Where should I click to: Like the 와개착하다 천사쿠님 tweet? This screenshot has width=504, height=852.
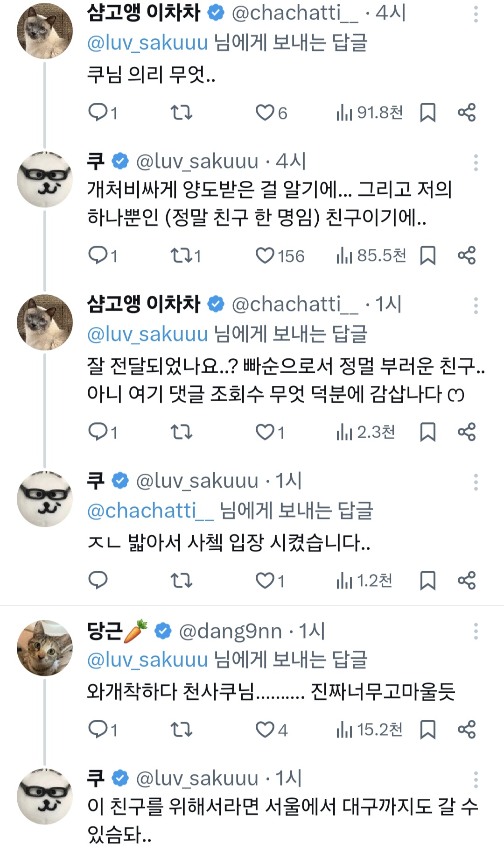coord(265,729)
